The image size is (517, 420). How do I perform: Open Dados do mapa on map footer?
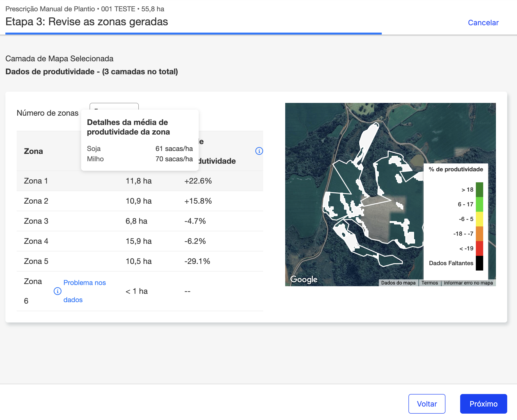click(398, 283)
